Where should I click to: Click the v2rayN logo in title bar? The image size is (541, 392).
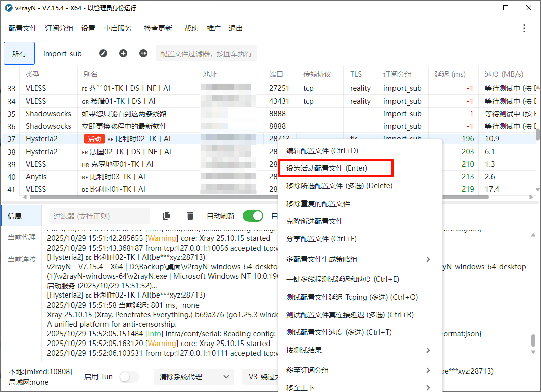pyautogui.click(x=8, y=8)
